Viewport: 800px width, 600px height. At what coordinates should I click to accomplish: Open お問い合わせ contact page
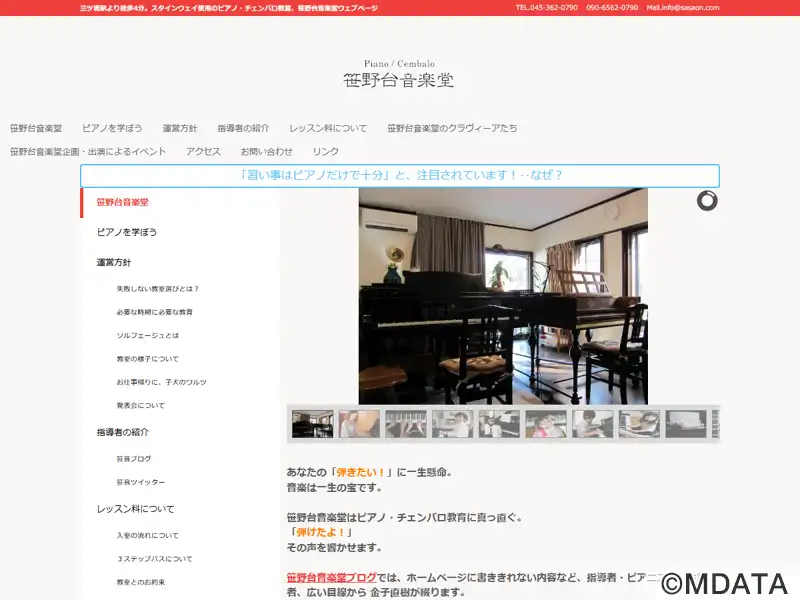pyautogui.click(x=266, y=152)
